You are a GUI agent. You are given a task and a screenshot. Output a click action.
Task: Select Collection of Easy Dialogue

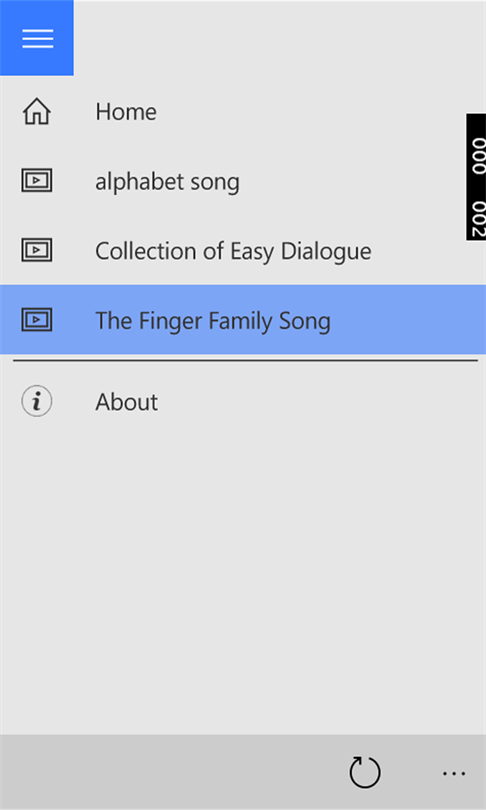233,252
